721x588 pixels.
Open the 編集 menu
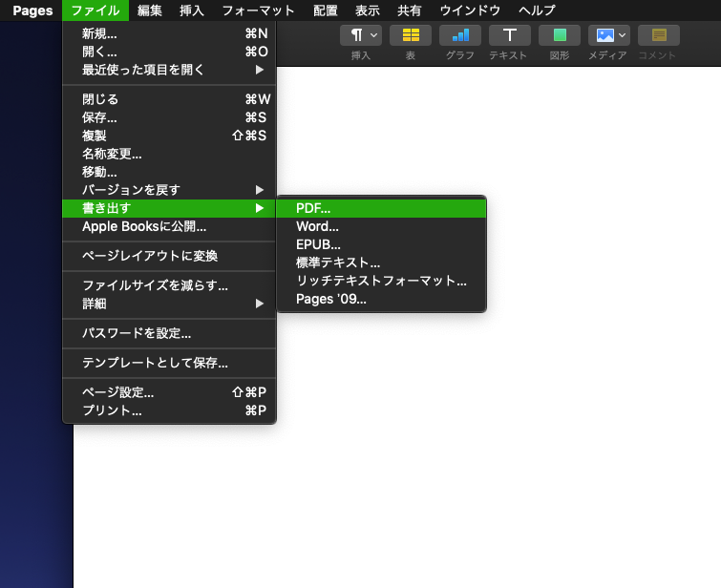[149, 10]
